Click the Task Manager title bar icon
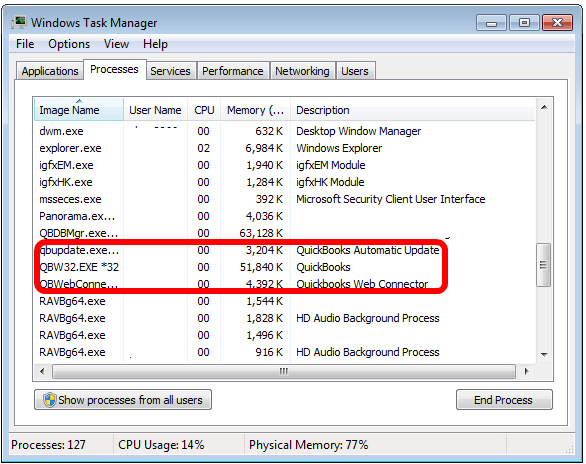Screen dimensions: 586x464 coord(19,22)
